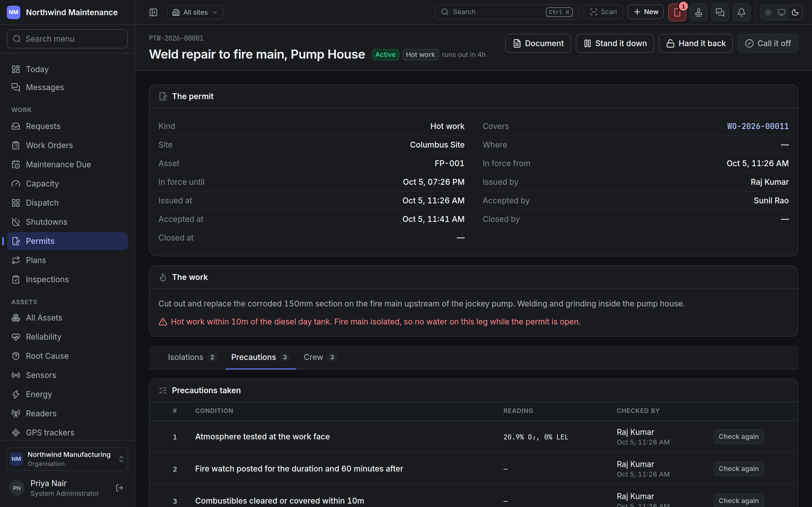Focus the Search menu field
Viewport: 812px width, 507px height.
click(67, 39)
